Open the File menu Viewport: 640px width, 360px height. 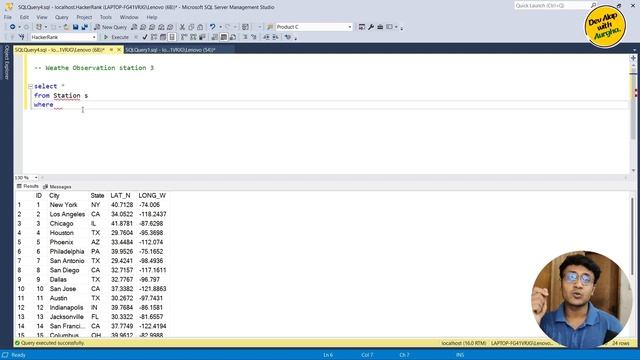pyautogui.click(x=8, y=17)
